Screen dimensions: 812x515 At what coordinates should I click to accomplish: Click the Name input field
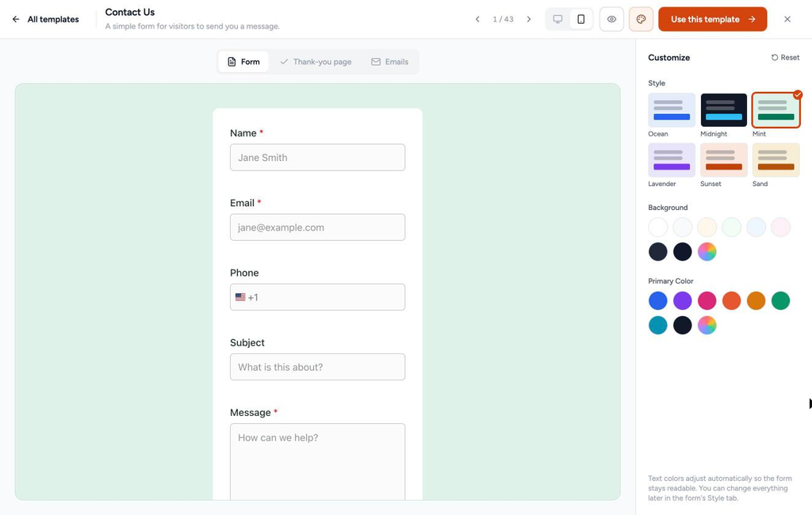pos(317,158)
